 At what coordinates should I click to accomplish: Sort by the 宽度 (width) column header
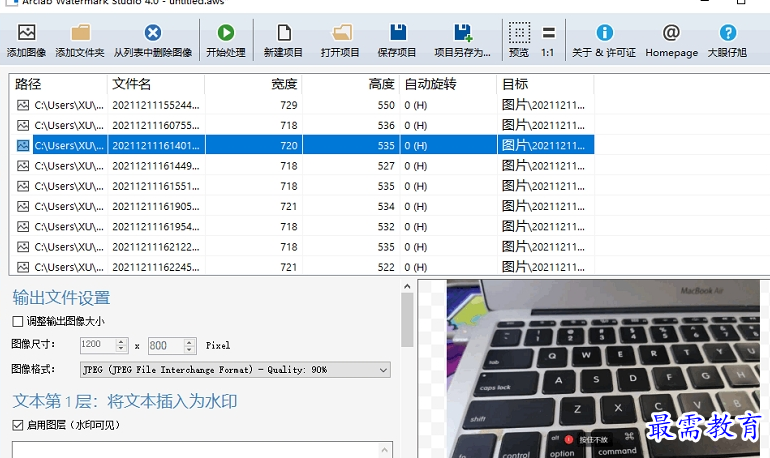click(x=253, y=84)
